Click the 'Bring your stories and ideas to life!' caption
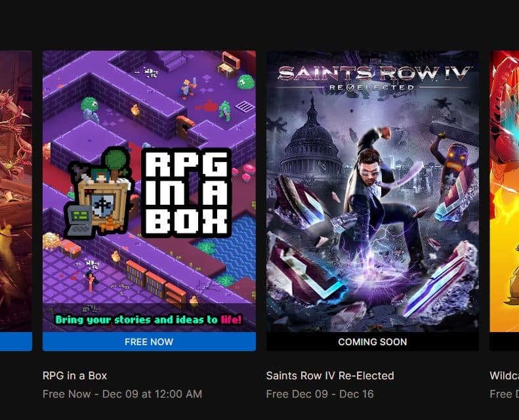Screen dimensions: 519x420 click(x=149, y=320)
